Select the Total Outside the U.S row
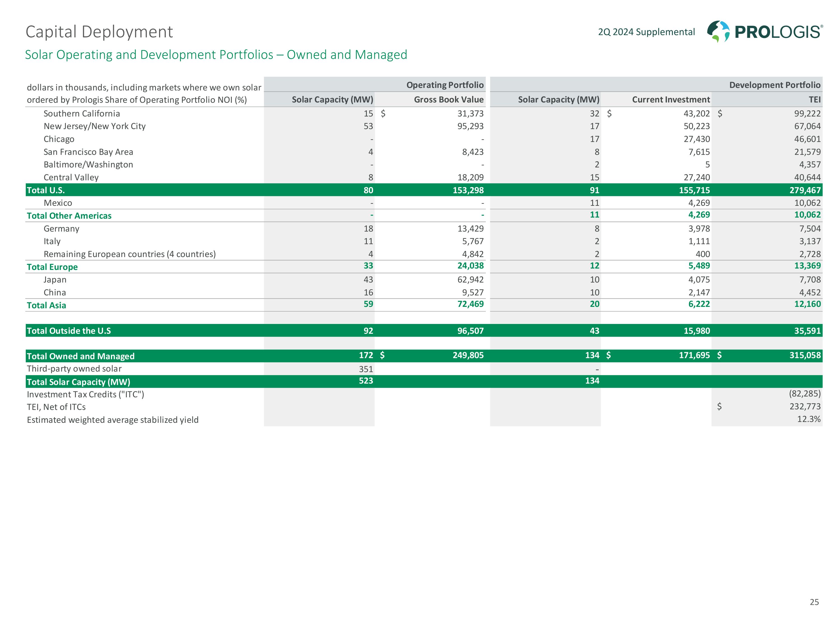Screen dimensions: 840x630 [69, 331]
